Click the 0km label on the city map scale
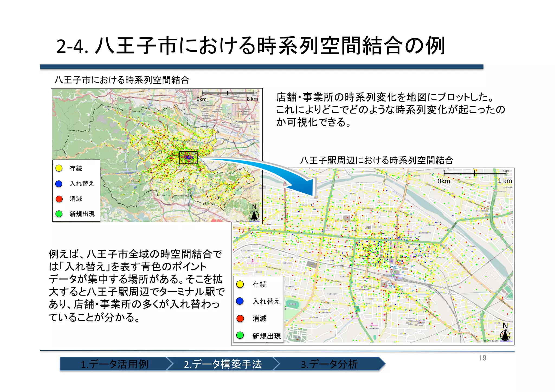 pyautogui.click(x=201, y=99)
